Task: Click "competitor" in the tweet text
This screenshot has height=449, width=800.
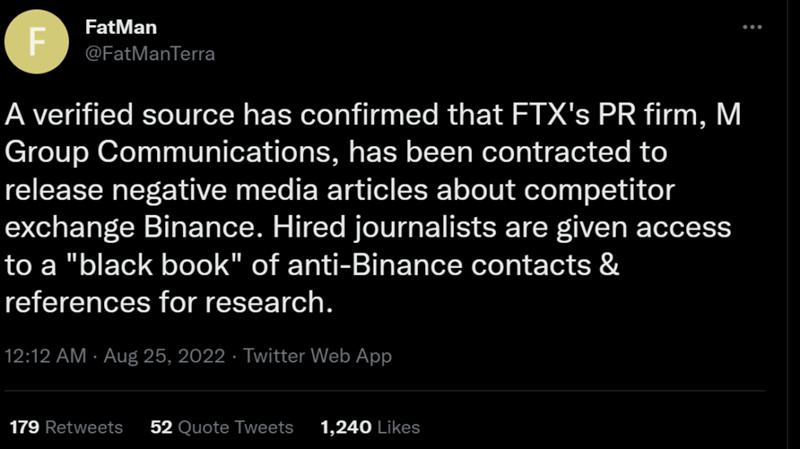Action: pyautogui.click(x=622, y=192)
